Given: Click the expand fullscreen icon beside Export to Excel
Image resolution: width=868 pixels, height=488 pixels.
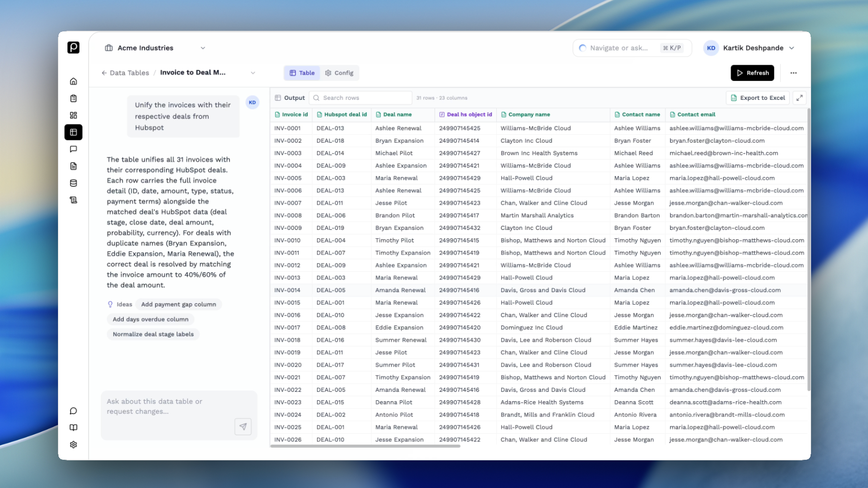Looking at the screenshot, I should [x=800, y=98].
